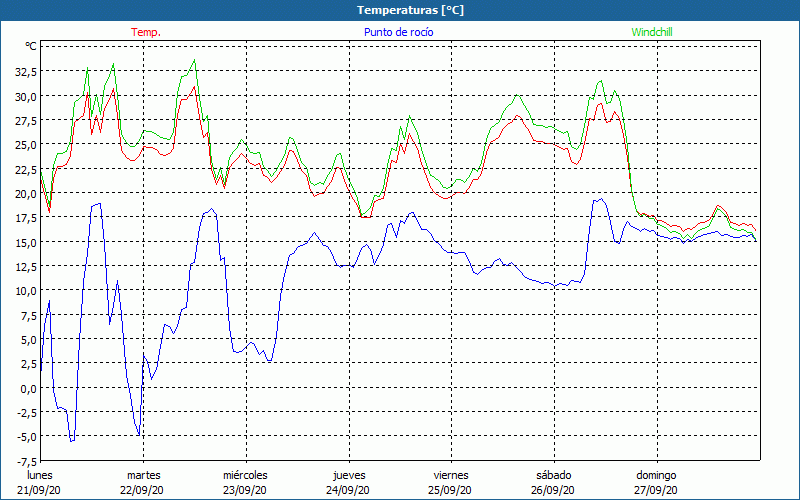800x500 pixels.
Task: Click the '12,5' y-axis value
Action: [x=26, y=267]
